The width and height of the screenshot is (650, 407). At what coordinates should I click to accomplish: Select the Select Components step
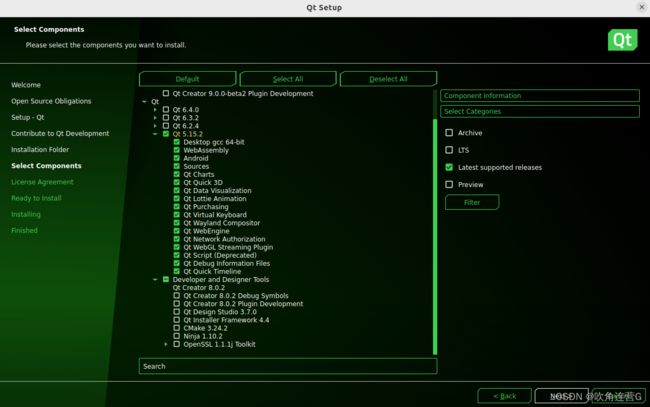46,166
